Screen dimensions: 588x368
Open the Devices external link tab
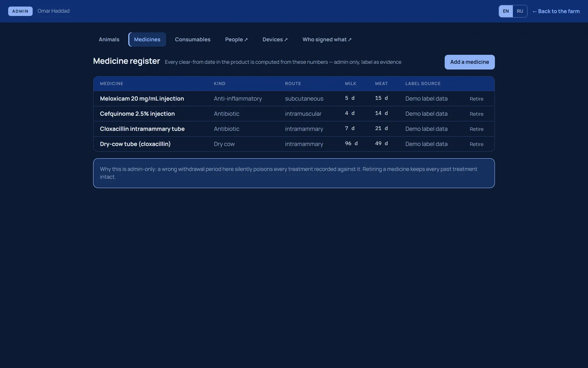(x=275, y=39)
